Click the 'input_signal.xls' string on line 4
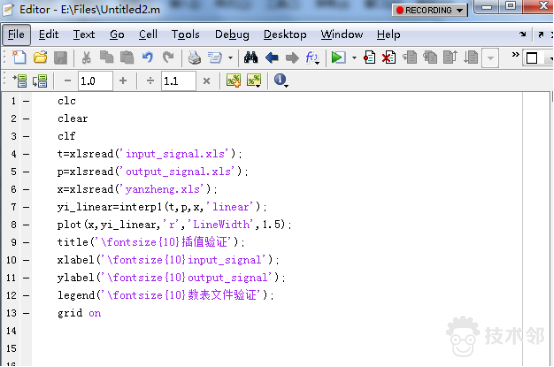 [175, 154]
